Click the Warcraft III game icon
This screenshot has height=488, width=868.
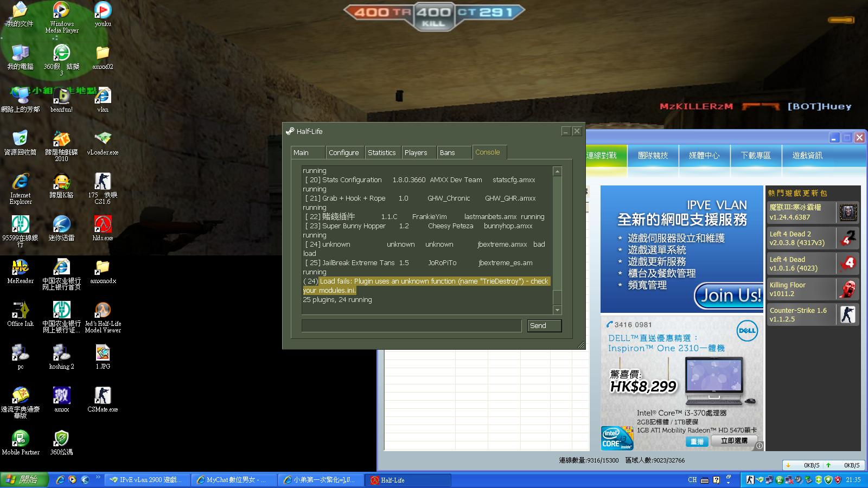(x=848, y=212)
